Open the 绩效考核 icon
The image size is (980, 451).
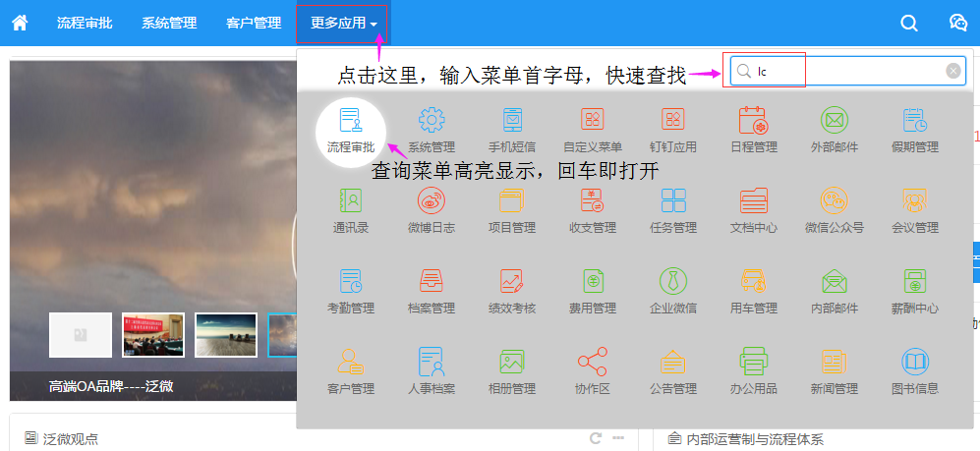click(x=512, y=281)
